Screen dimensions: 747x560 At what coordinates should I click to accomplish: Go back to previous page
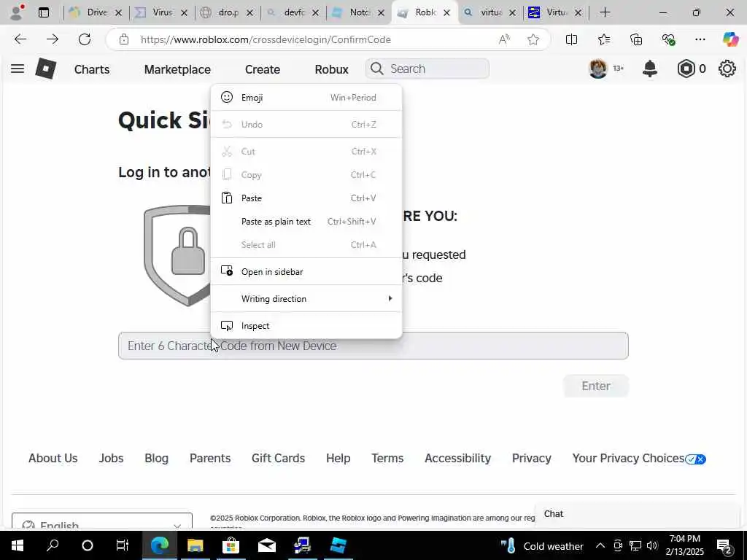click(x=20, y=39)
